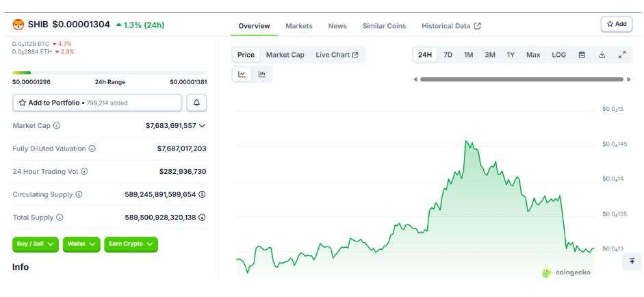
Task: Expand the Market Cap value chevron
Action: (202, 126)
